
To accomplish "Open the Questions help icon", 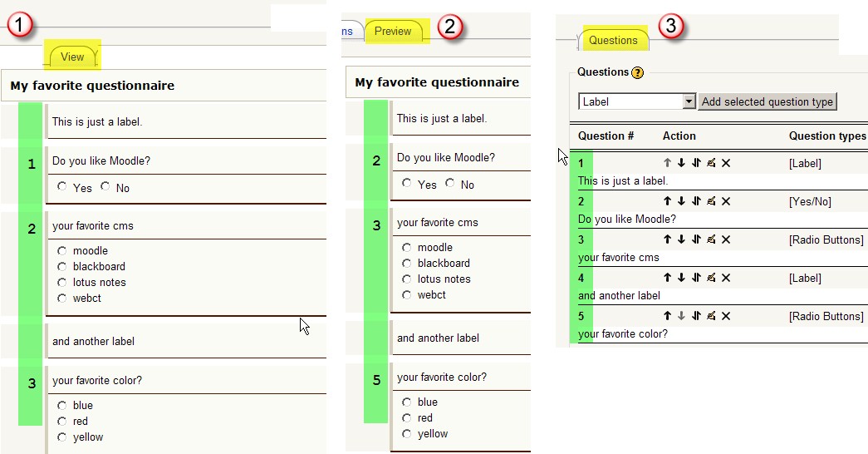I will [638, 72].
